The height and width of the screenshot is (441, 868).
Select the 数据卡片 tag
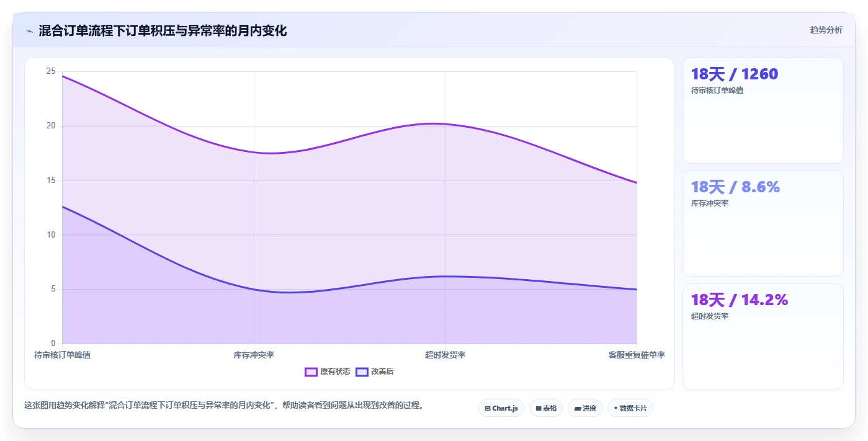(630, 408)
